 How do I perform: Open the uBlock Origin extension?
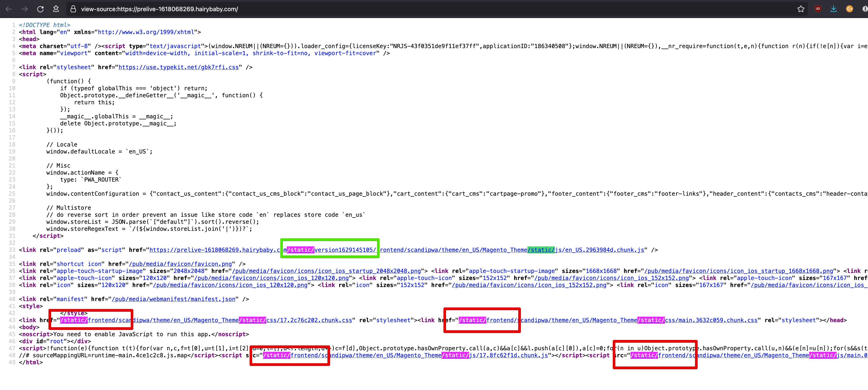pyautogui.click(x=818, y=9)
